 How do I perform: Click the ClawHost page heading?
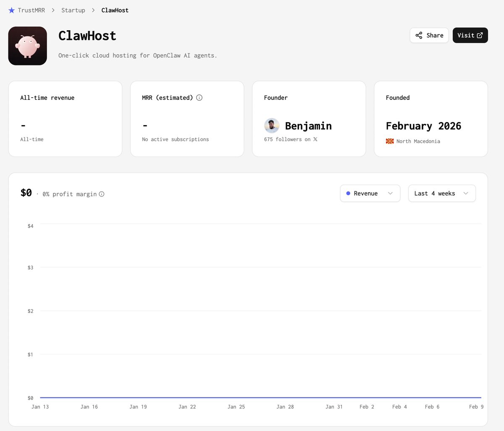(x=87, y=36)
